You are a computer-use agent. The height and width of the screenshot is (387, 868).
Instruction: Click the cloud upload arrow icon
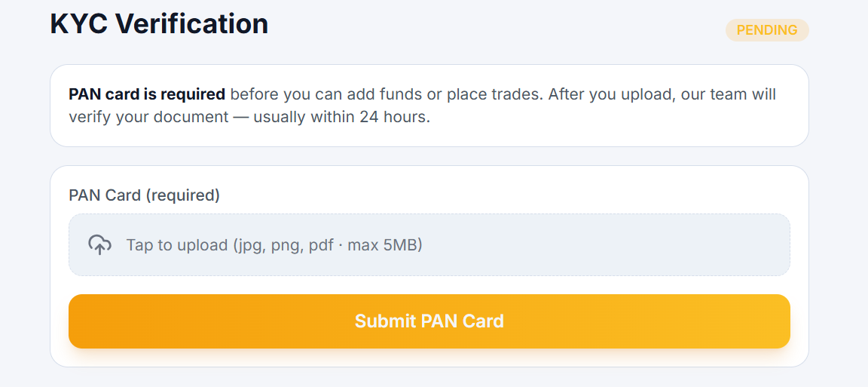[99, 244]
